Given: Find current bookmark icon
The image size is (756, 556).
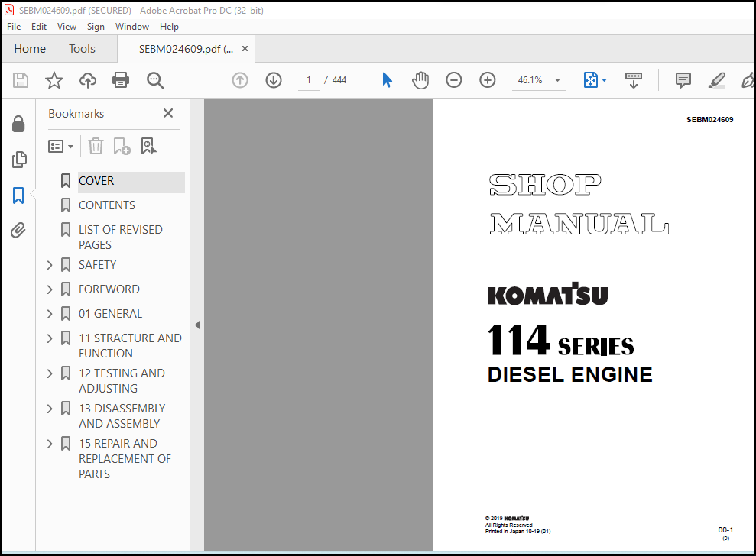Looking at the screenshot, I should [x=148, y=146].
